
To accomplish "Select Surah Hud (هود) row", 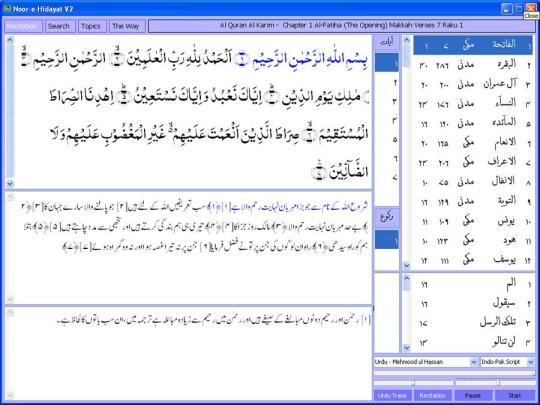I will click(x=473, y=241).
